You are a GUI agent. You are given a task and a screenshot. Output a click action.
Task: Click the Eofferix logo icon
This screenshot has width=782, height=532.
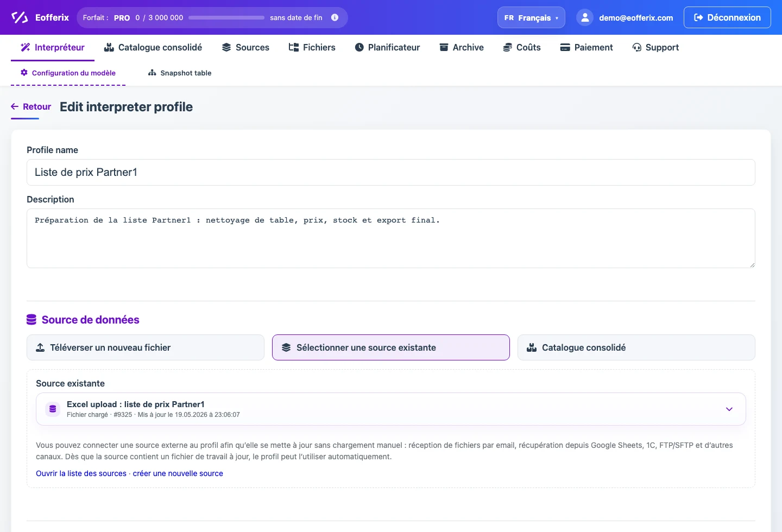(x=20, y=17)
